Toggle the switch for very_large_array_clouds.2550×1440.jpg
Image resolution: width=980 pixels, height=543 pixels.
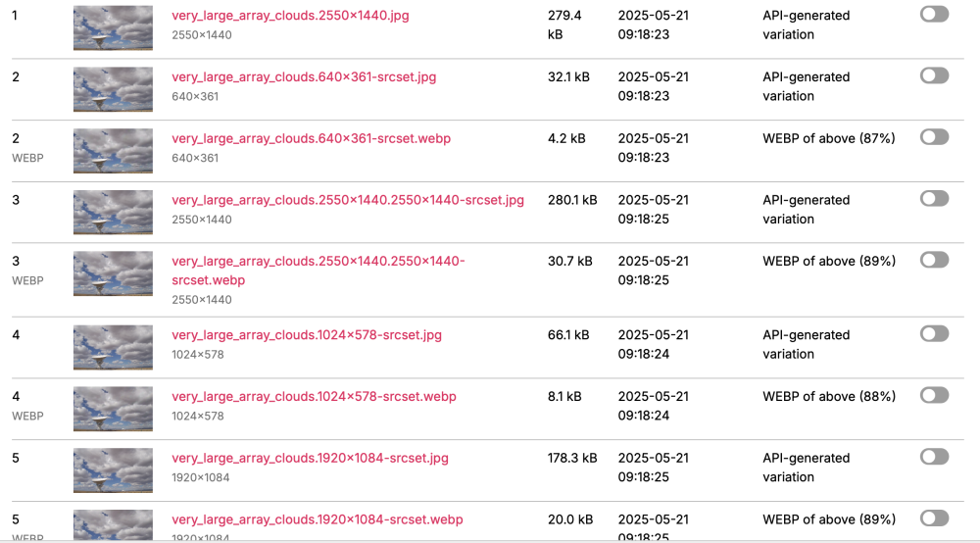pyautogui.click(x=934, y=15)
